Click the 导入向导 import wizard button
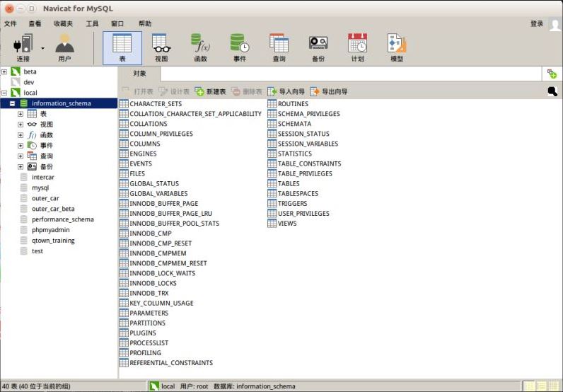The height and width of the screenshot is (392, 563). [286, 91]
